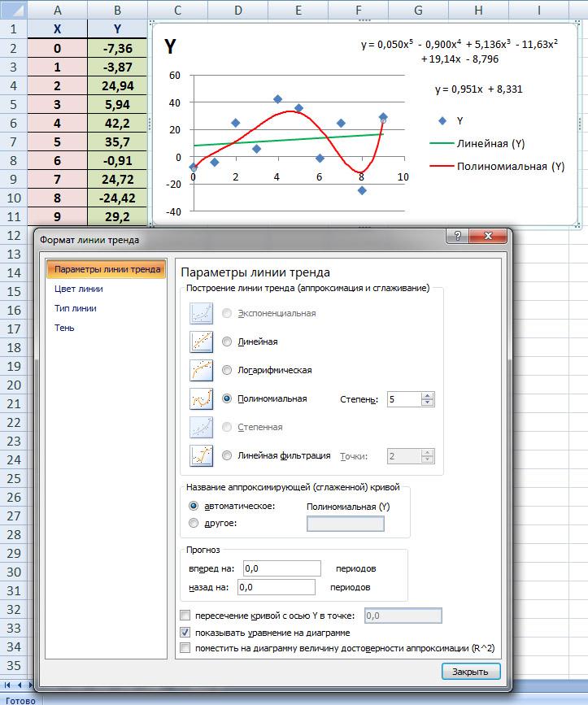Select the Полиномиальная radio button
Image resolution: width=588 pixels, height=705 pixels.
point(227,398)
